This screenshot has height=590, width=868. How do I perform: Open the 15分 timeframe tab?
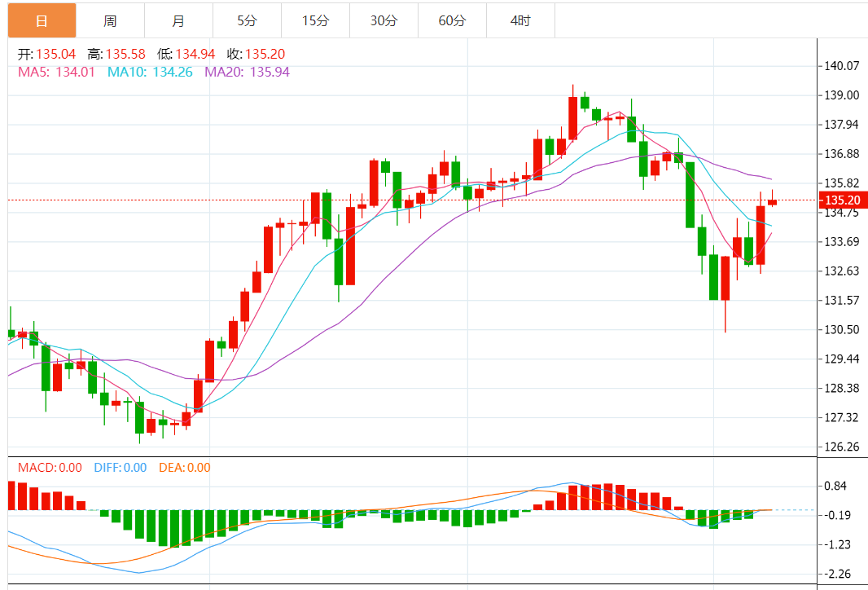coord(316,20)
